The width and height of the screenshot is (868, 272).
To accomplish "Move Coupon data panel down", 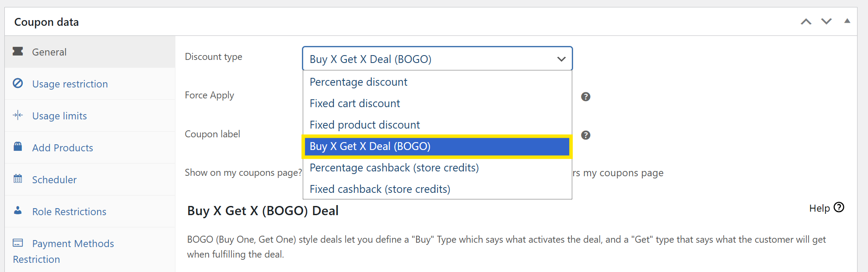I will click(x=826, y=21).
